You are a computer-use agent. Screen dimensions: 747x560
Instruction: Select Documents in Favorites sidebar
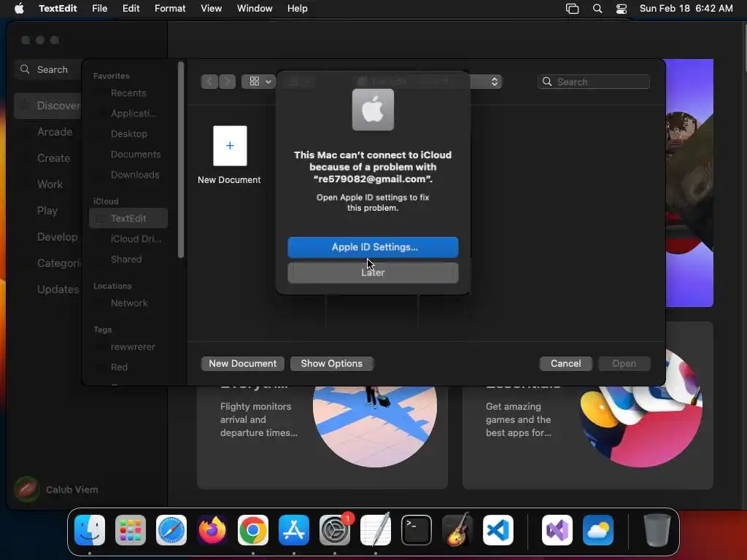coord(128,155)
